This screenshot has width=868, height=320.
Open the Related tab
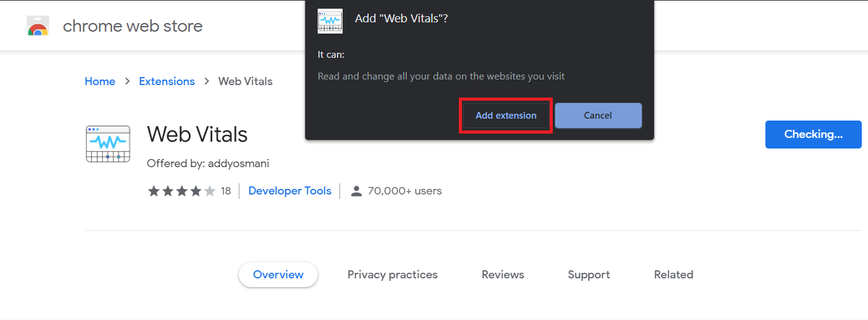[x=673, y=275]
